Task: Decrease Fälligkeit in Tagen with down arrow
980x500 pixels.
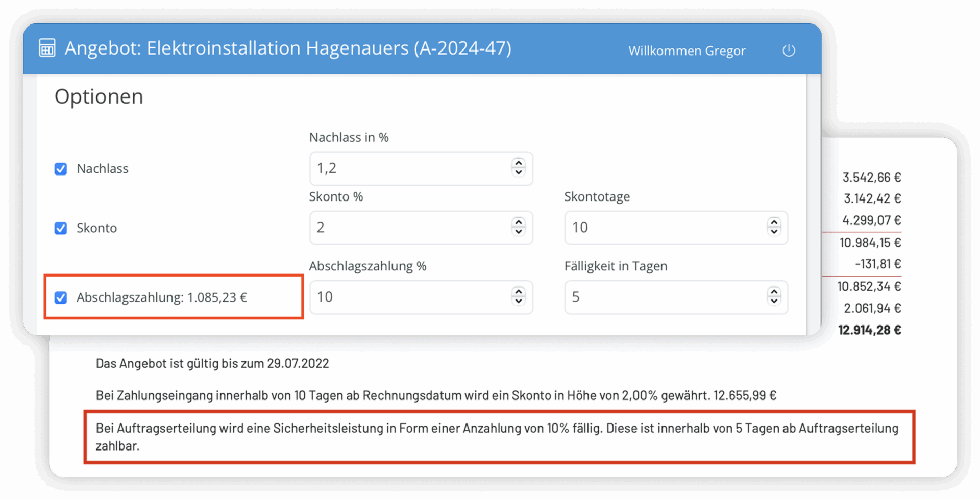Action: tap(774, 301)
